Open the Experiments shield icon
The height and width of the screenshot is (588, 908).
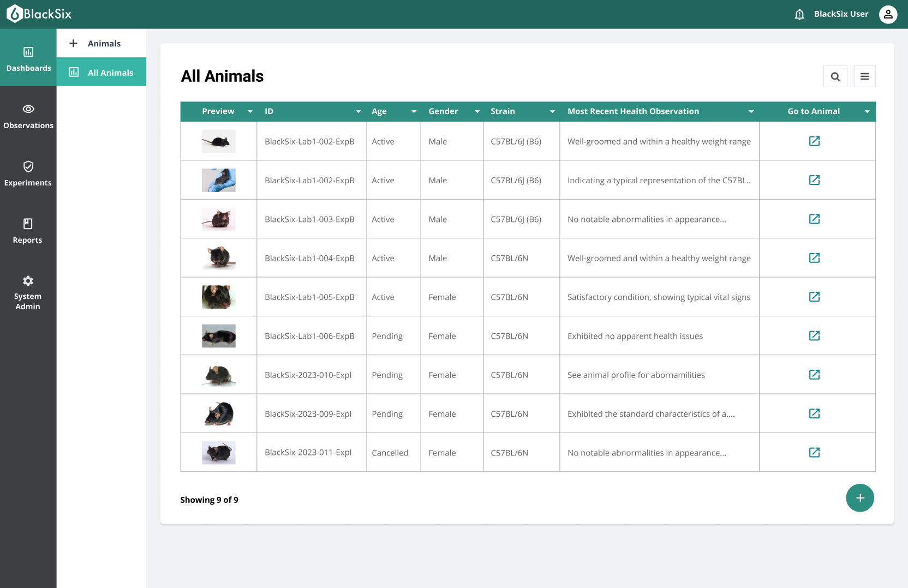click(28, 173)
